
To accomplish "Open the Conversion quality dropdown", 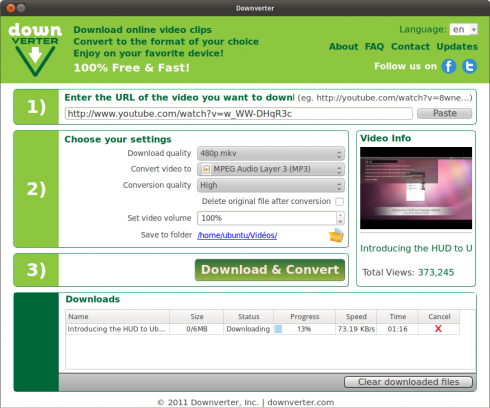I will (x=271, y=185).
